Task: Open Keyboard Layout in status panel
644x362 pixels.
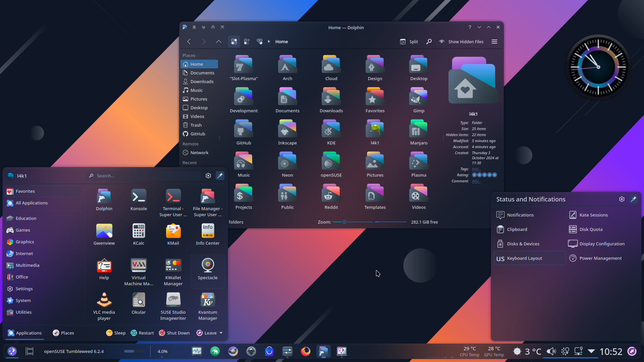Action: [530, 258]
